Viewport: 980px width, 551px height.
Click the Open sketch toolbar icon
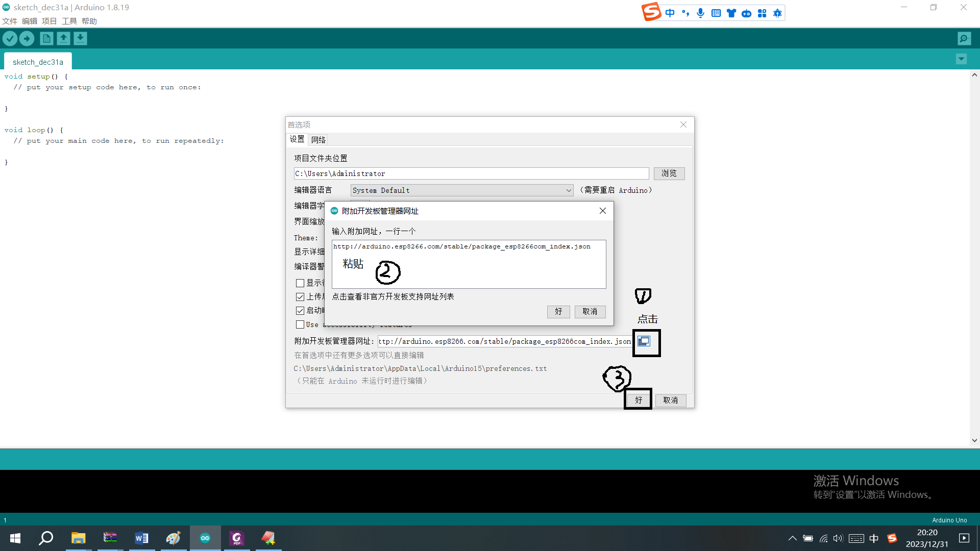click(x=63, y=38)
